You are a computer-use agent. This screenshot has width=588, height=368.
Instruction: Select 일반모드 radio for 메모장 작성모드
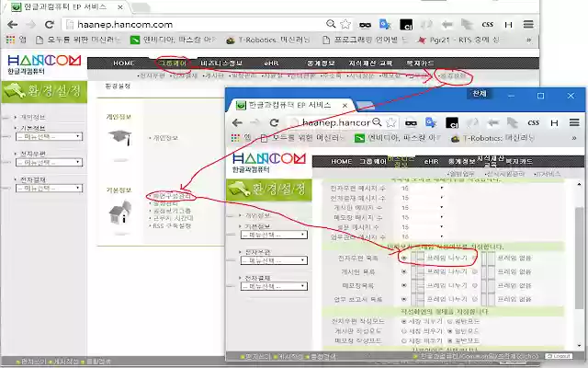449,340
